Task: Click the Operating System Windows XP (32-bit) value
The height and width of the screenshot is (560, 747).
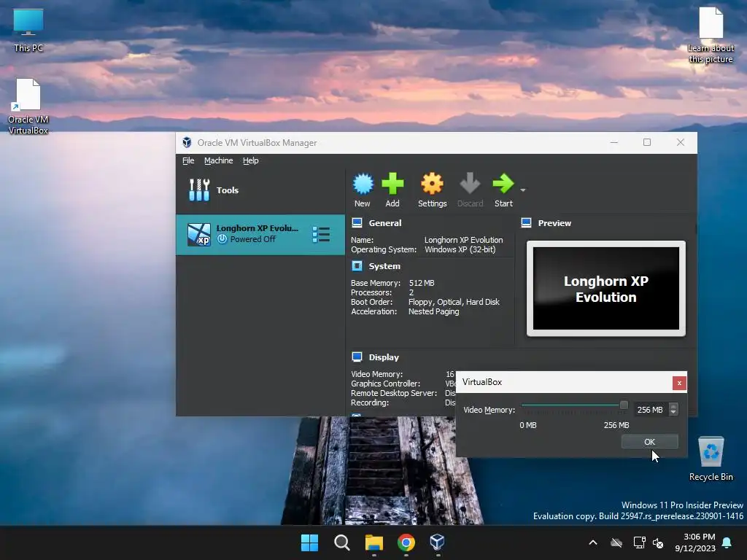Action: point(460,249)
